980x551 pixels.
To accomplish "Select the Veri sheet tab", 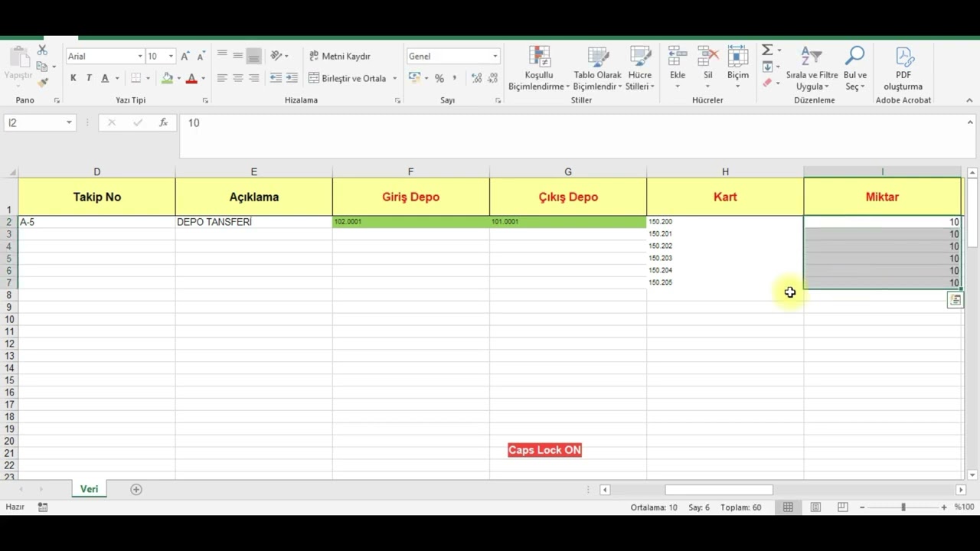I will click(90, 489).
